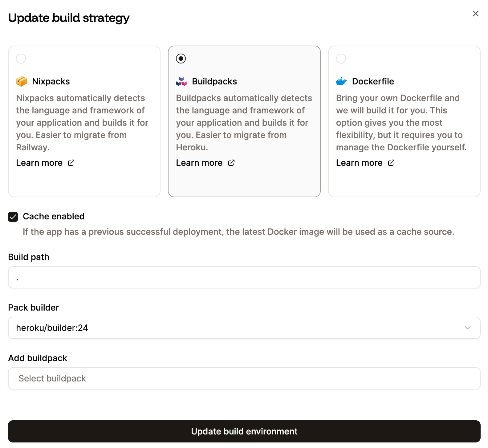Click the Dockerfile description text
488x448 pixels.
(401, 123)
